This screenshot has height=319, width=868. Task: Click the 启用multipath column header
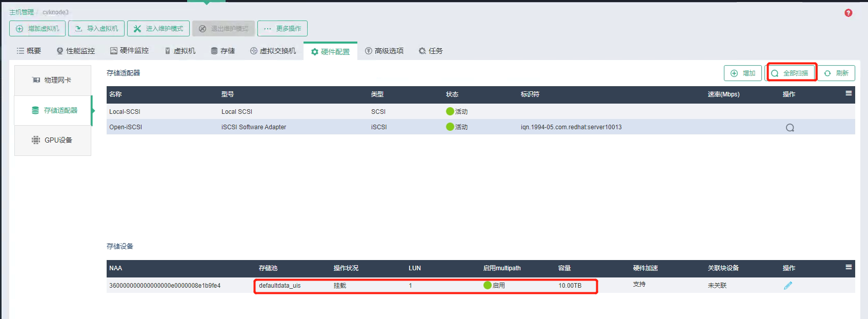tap(502, 268)
